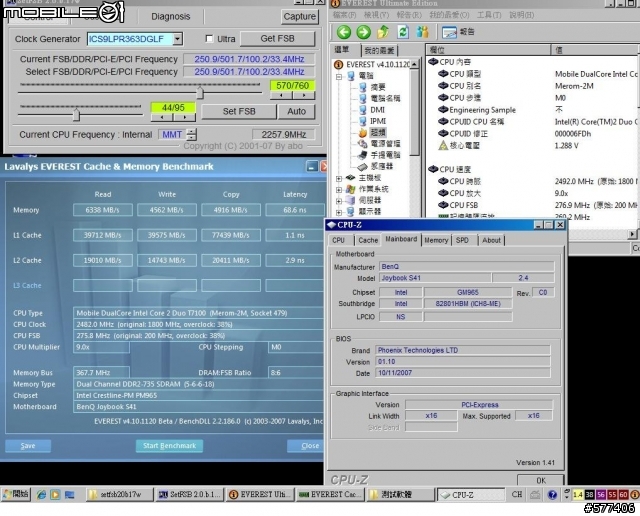
Task: Open the 報告(R) Report menu in EVEREST
Action: tap(409, 15)
